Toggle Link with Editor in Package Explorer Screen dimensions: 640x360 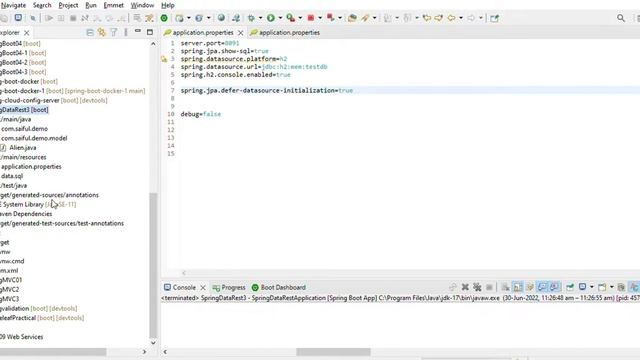point(102,32)
